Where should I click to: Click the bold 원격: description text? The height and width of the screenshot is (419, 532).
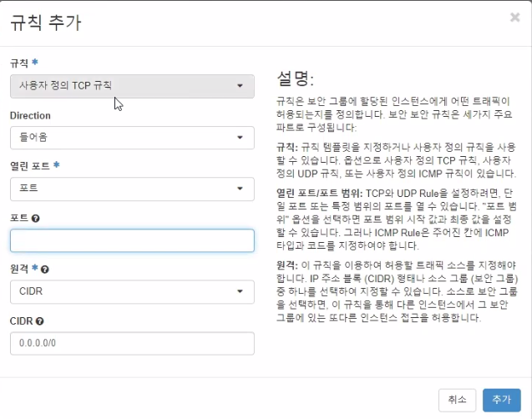pyautogui.click(x=287, y=265)
